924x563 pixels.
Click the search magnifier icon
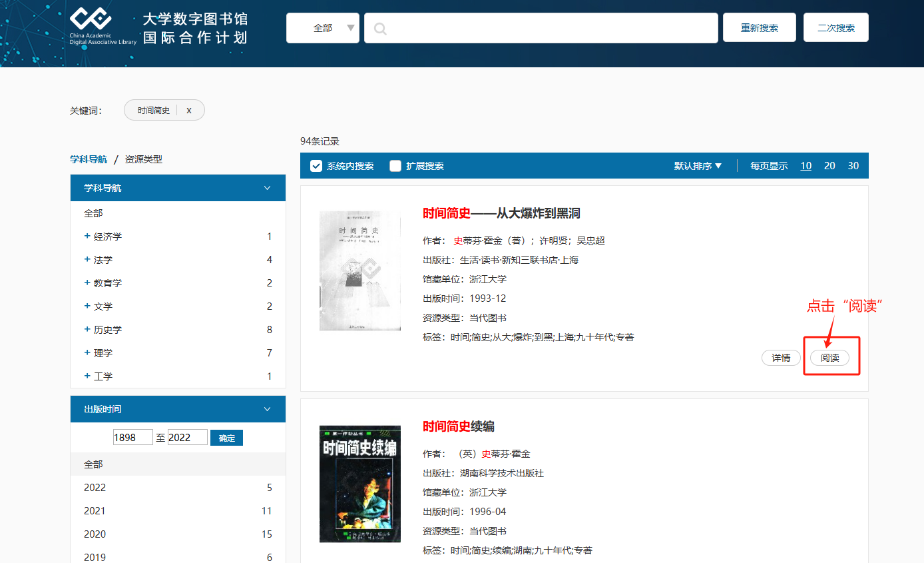coord(381,29)
